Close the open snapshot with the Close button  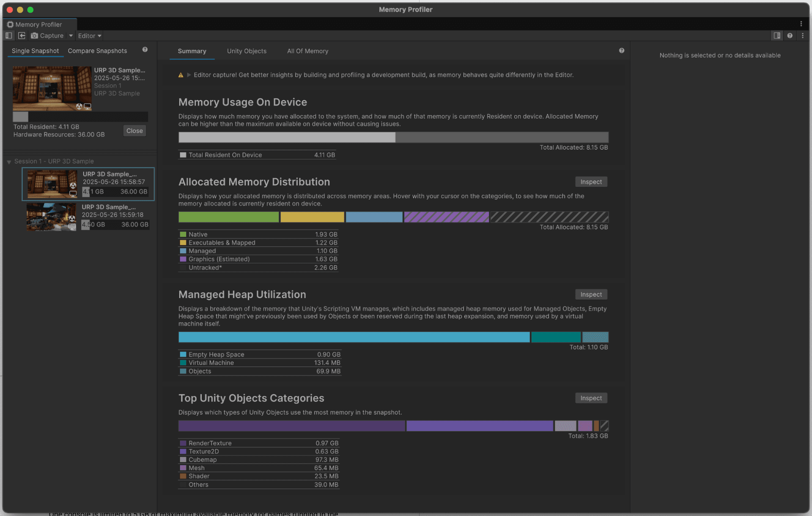[134, 130]
